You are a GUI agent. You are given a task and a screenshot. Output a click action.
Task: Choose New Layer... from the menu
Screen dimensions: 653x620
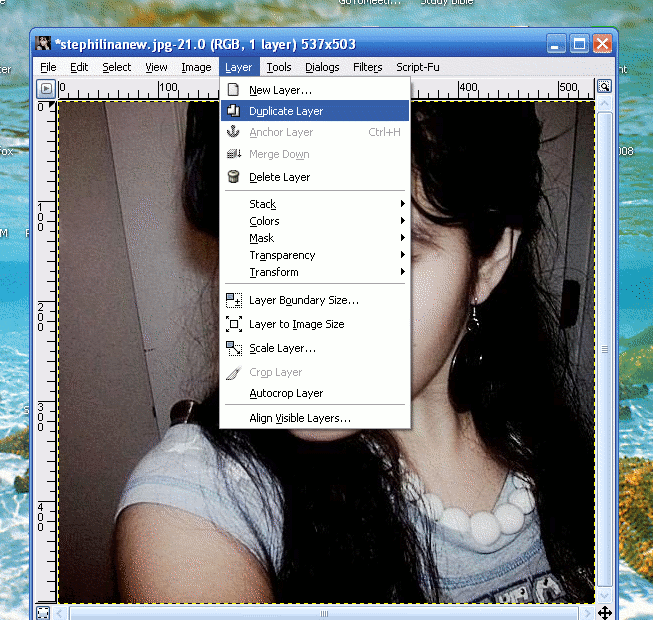point(315,90)
